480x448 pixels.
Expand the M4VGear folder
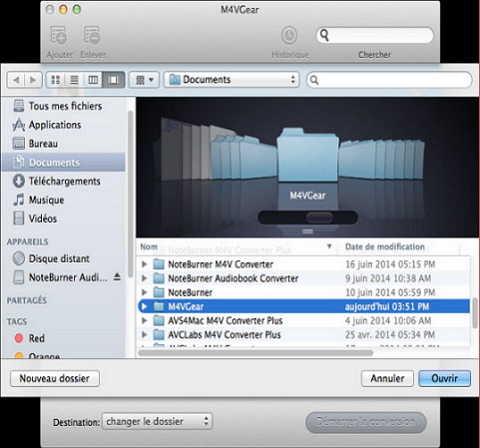(x=144, y=306)
